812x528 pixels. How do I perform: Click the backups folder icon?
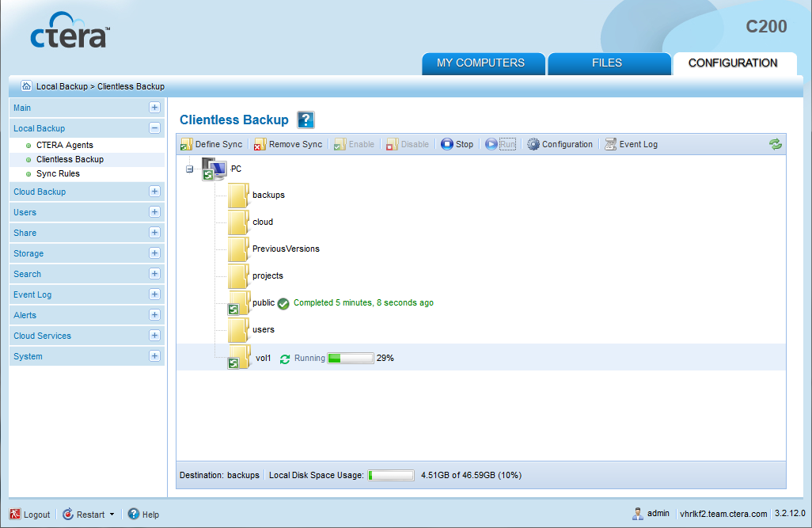tap(238, 196)
